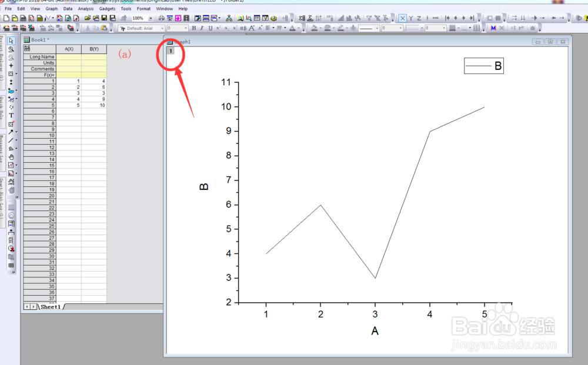Screen dimensions: 588x365
Task: Select the Pointer tool in the tools bar
Action: (11, 41)
